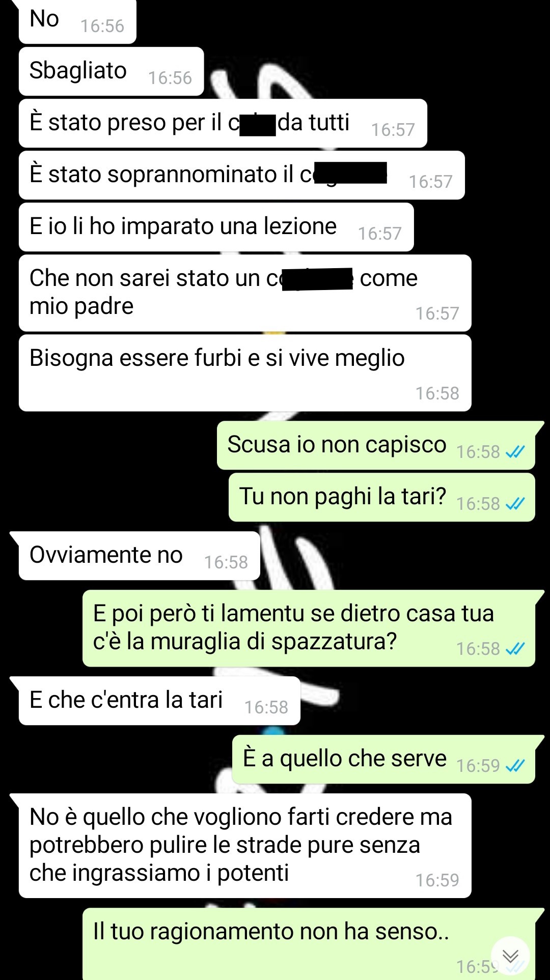Tap the 16:56 timestamp beside 'Sbagliato'

coord(170,78)
